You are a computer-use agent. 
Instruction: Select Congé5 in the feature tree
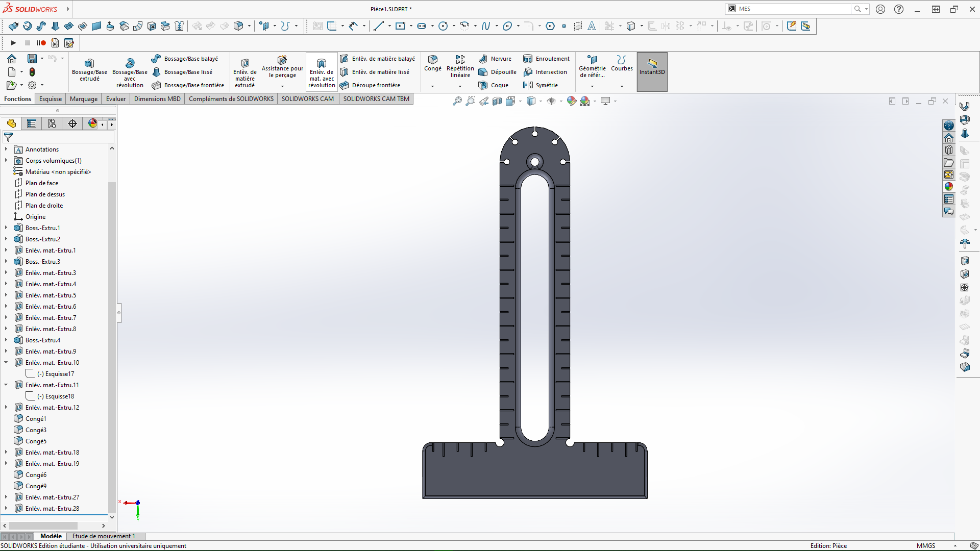[36, 441]
